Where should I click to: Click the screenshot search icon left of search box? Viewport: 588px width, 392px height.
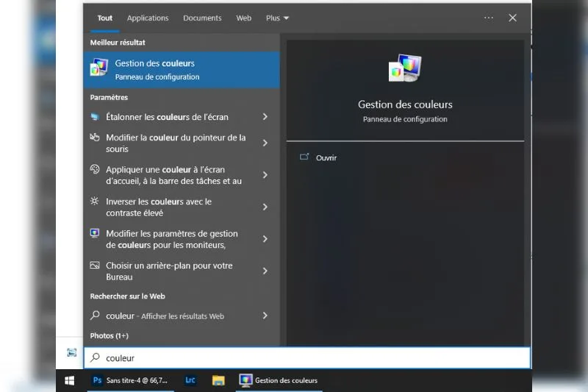[71, 352]
